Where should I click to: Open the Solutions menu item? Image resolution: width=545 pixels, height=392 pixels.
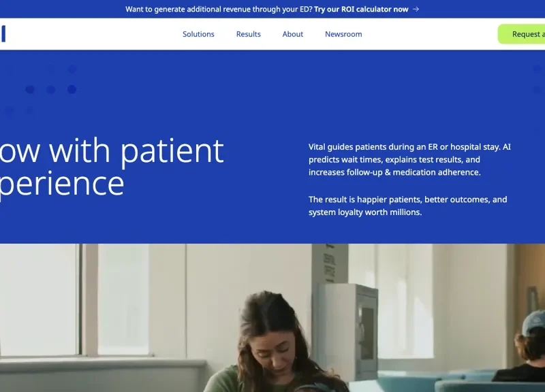pyautogui.click(x=198, y=34)
